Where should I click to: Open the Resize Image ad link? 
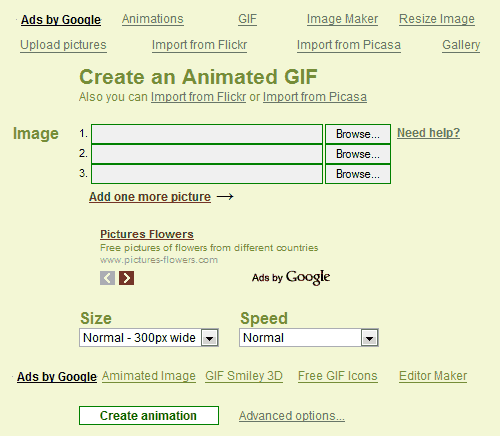coord(437,19)
